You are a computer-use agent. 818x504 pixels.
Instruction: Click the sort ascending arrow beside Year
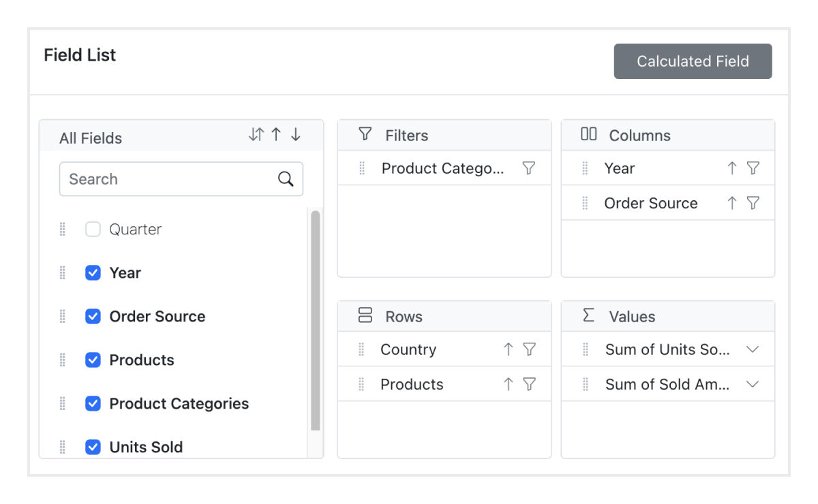(x=732, y=168)
